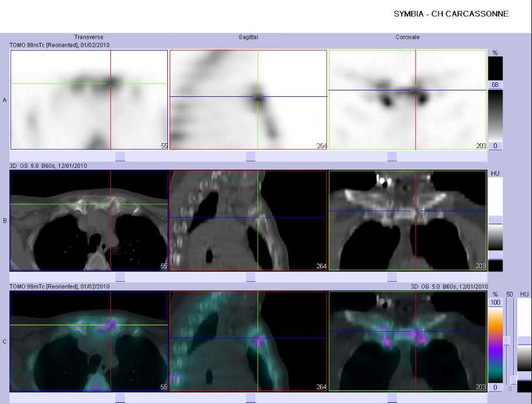Select the row A coronal SPECT view
532x404 pixels.
point(408,100)
